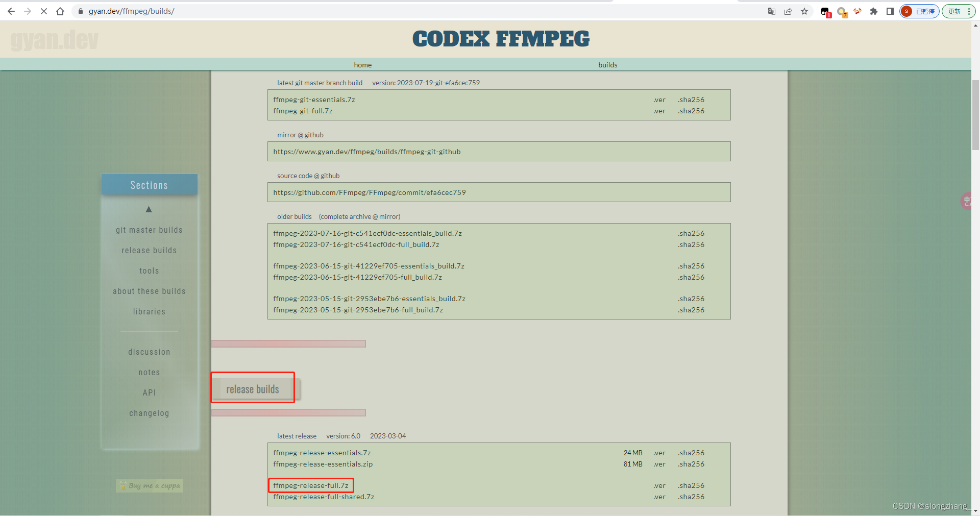Open .sha256 for 2023-07-16 essentials build

pyautogui.click(x=691, y=233)
